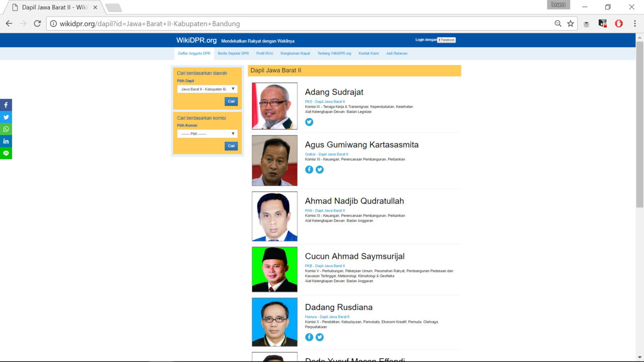
Task: Click Dapil Jawa Barat II heading
Action: tap(276, 70)
